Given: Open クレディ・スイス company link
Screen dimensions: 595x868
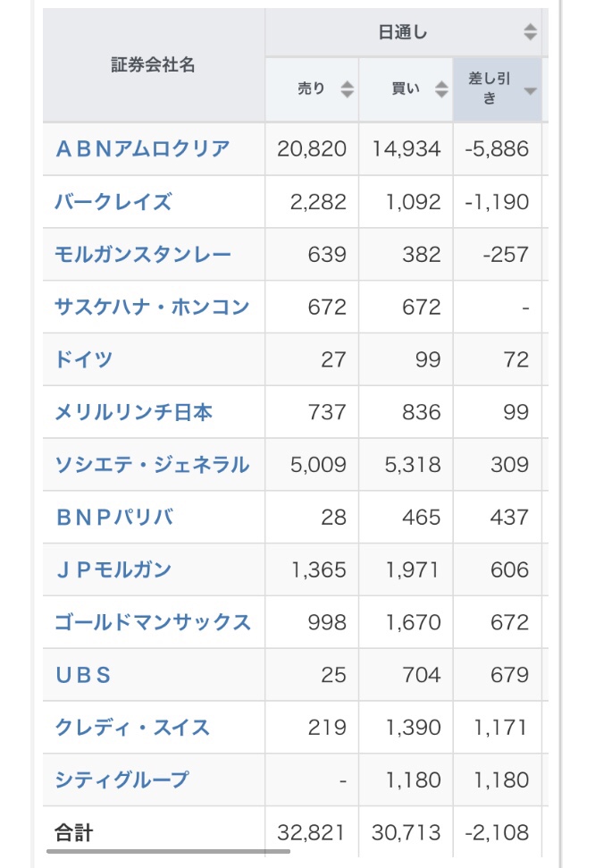Looking at the screenshot, I should (132, 728).
